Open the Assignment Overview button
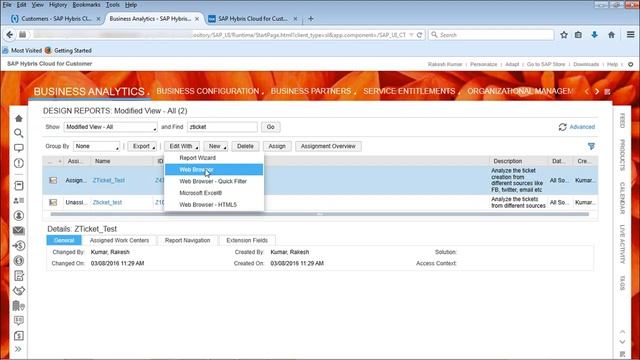 [x=328, y=146]
